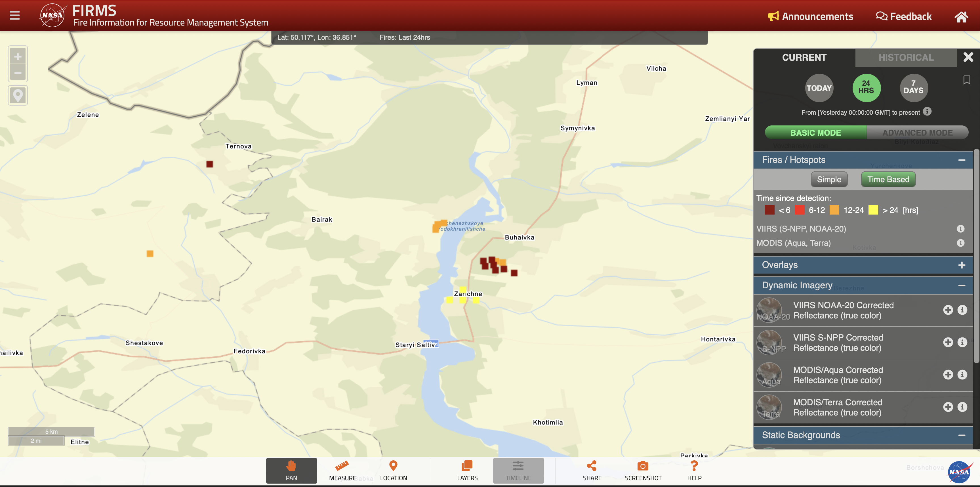Click the orange hotspot west of Bairak

point(150,253)
